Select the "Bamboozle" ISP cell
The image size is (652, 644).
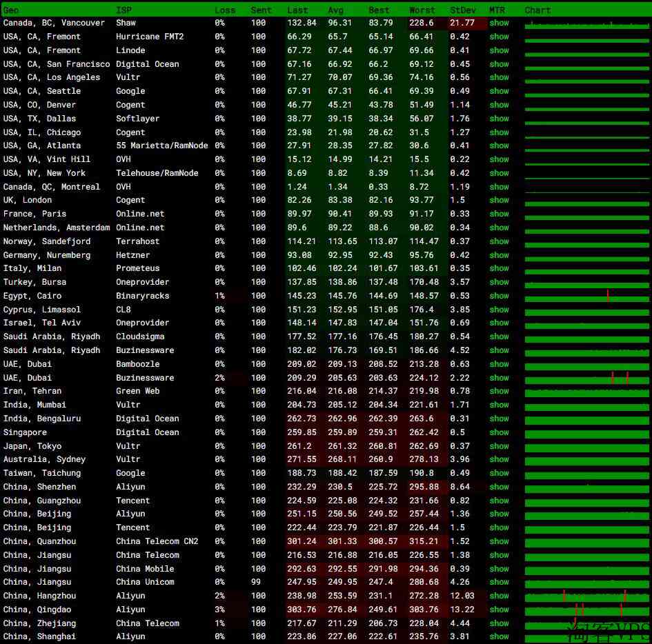coord(137,364)
